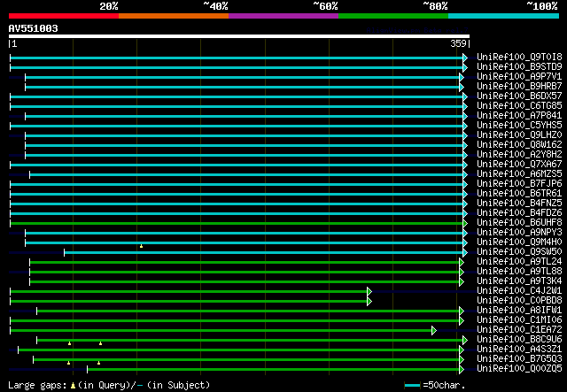Click the second yellow gap marker below the B8C9U6 bar

pos(100,343)
